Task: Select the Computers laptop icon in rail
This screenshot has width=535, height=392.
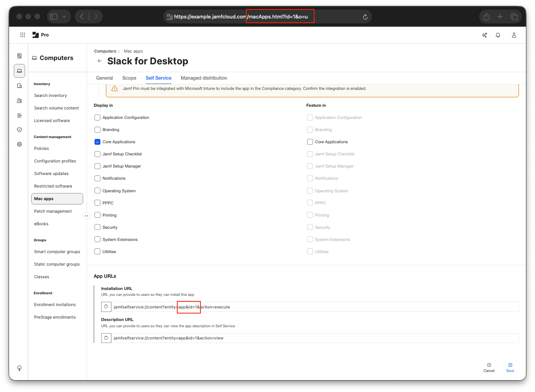Action: [19, 71]
